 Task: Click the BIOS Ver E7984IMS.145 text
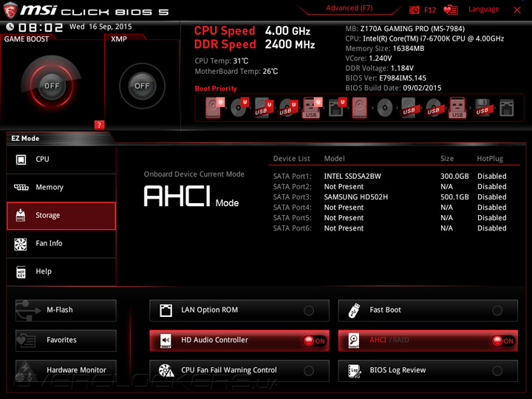386,78
